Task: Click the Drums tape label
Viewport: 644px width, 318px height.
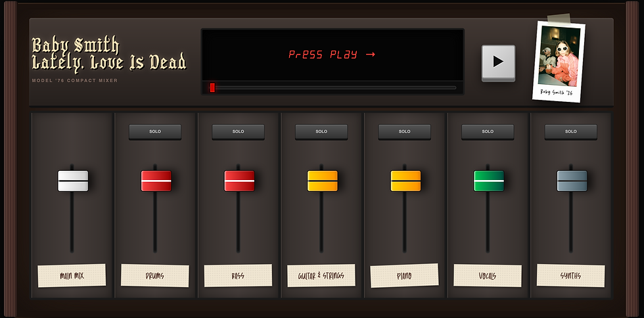Action: click(x=155, y=276)
